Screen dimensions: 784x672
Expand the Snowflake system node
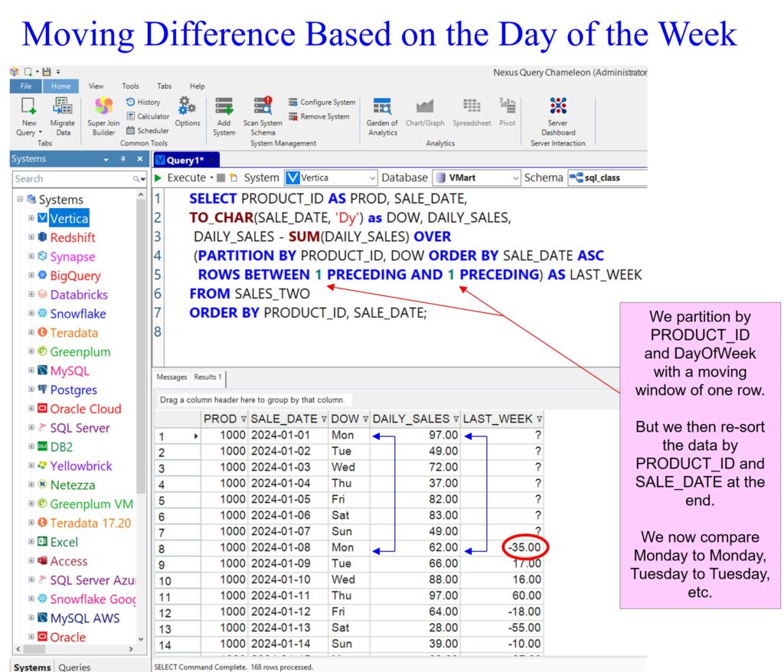point(31,314)
